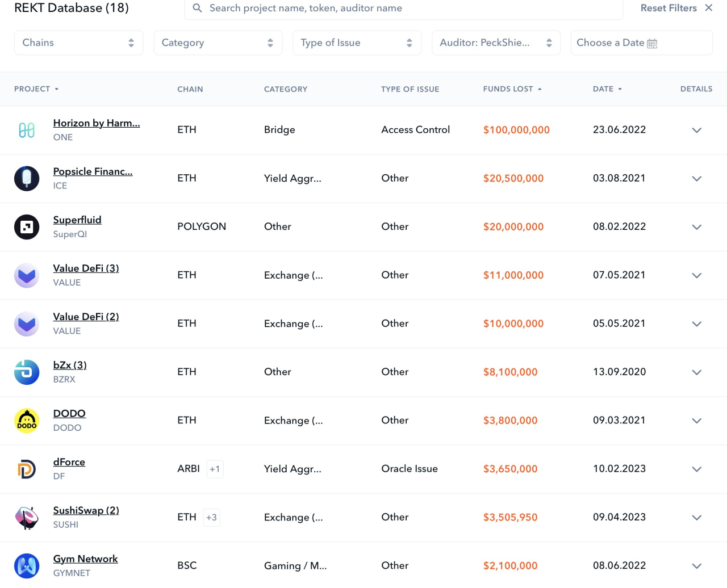Click the calendar icon in date picker
This screenshot has height=588, width=727.
pos(652,43)
